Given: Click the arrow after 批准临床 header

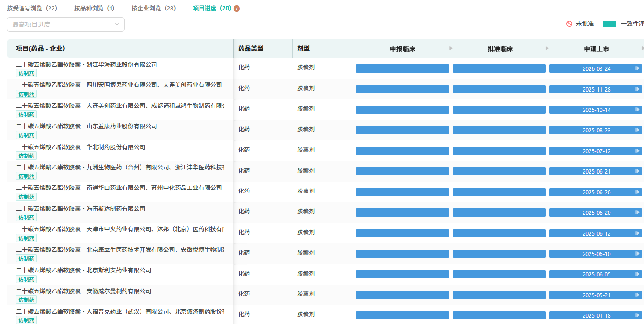Looking at the screenshot, I should (547, 48).
